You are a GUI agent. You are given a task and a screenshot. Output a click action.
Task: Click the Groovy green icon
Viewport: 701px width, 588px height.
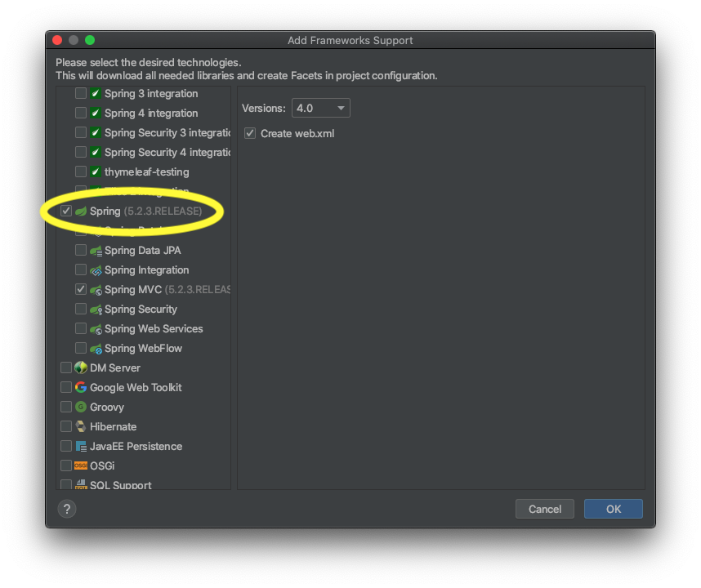coord(81,407)
